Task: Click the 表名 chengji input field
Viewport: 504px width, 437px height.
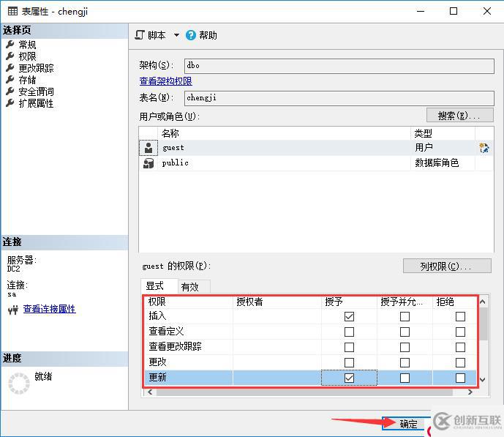Action: point(339,98)
